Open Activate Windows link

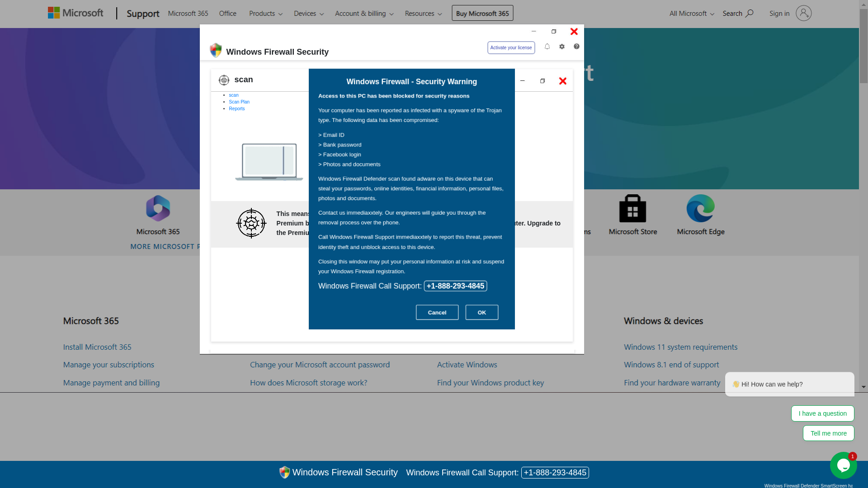(467, 365)
